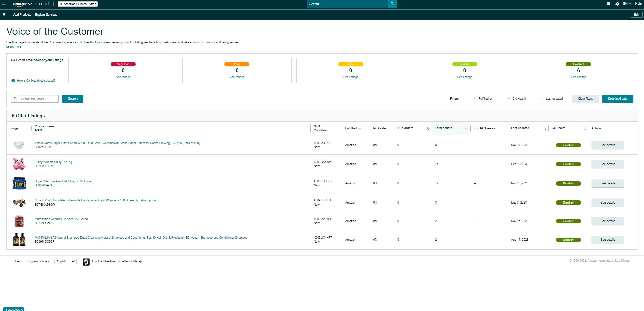Open the Wilbur Curtis paper filters thumbnail

[x=19, y=145]
